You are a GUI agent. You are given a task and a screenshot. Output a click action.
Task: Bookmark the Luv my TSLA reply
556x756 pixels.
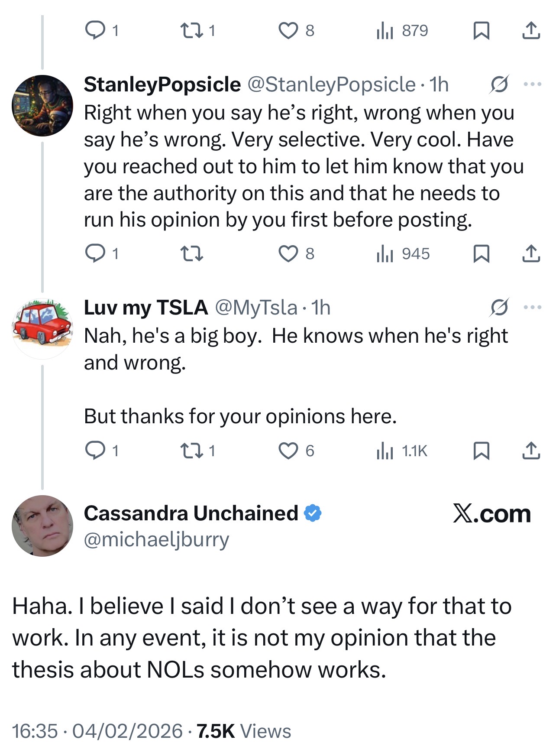click(x=481, y=451)
